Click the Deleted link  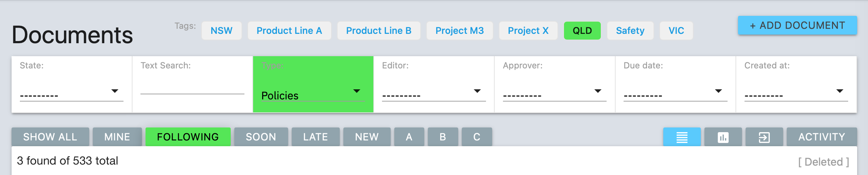pos(824,162)
